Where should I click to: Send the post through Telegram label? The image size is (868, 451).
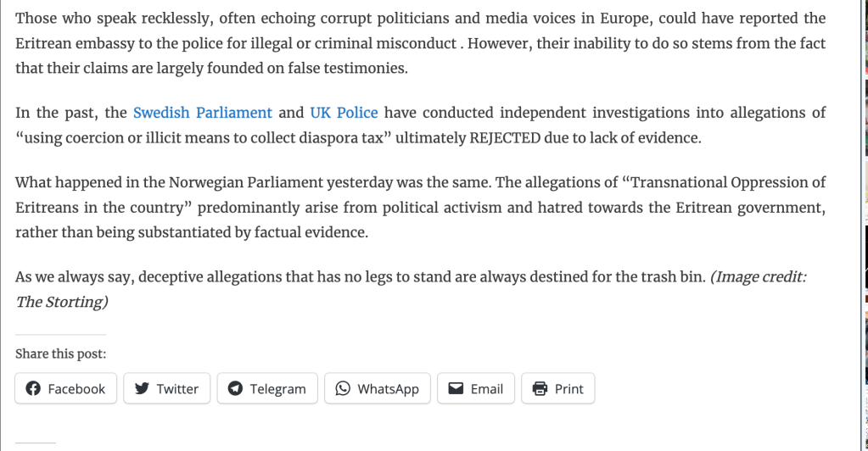(277, 388)
